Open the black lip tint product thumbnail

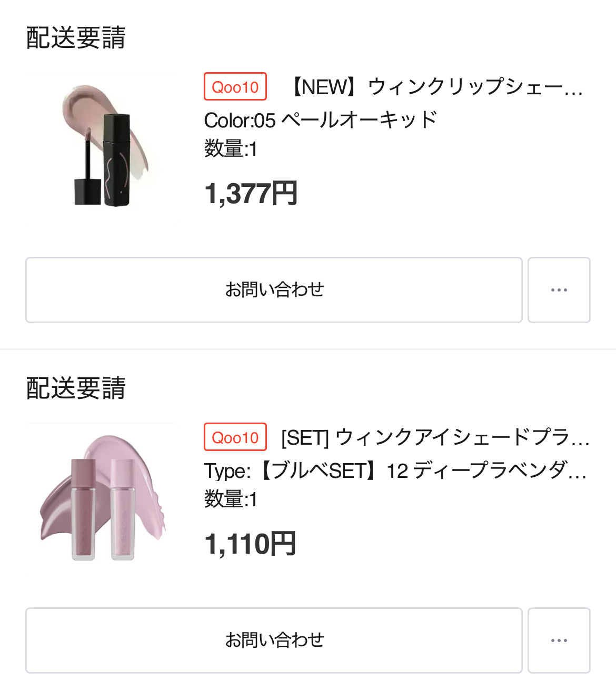102,145
